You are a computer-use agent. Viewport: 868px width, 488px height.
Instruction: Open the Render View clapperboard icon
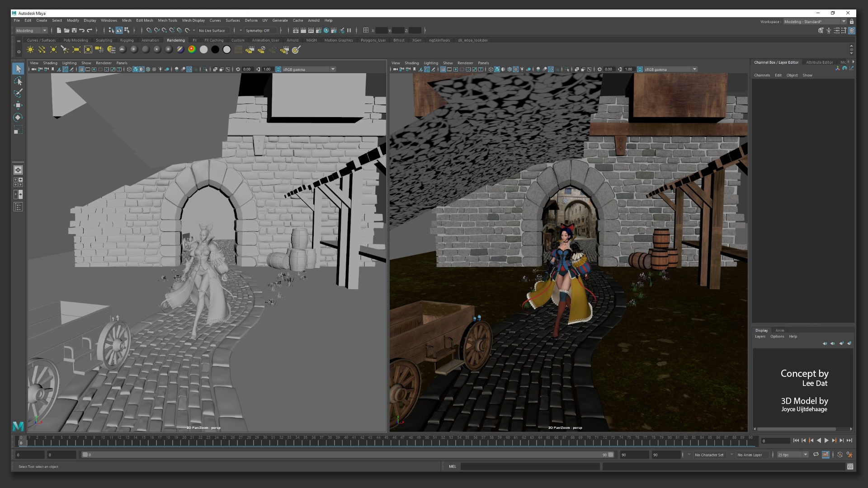coord(296,30)
